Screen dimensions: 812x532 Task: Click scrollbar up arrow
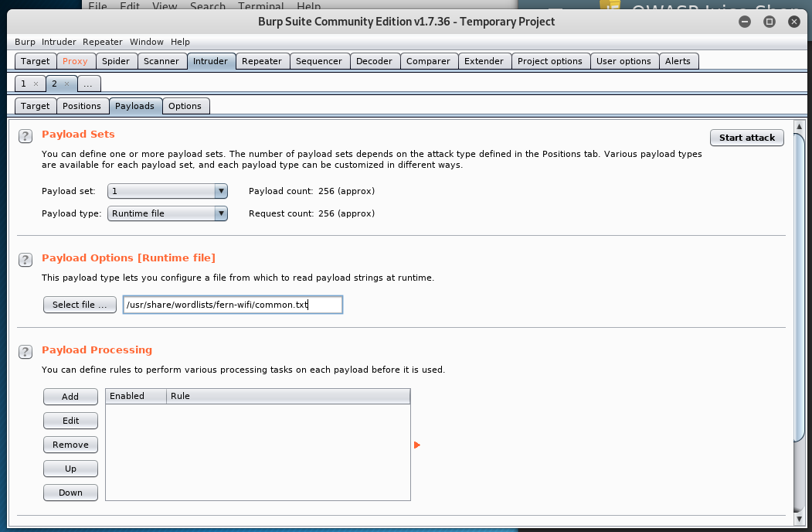click(799, 127)
